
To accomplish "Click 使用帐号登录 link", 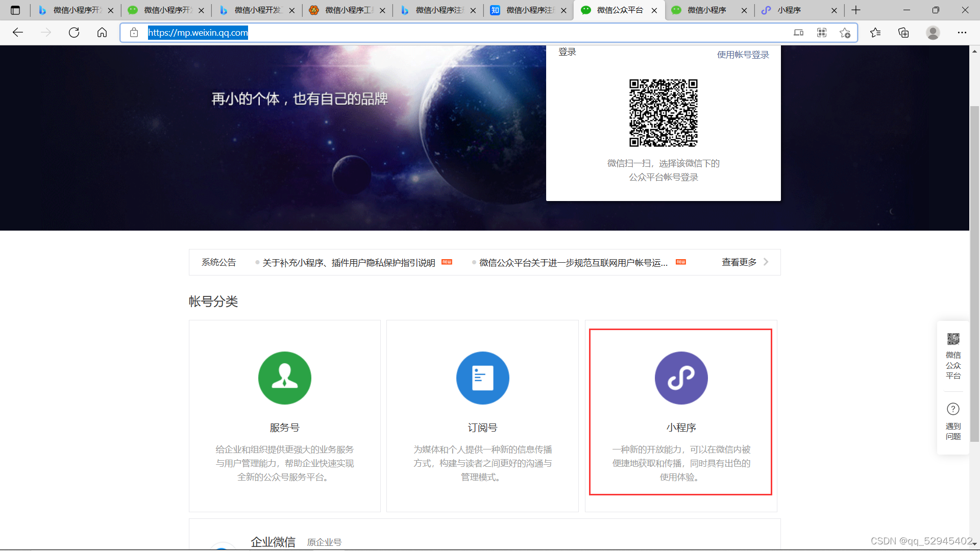I will pos(743,55).
